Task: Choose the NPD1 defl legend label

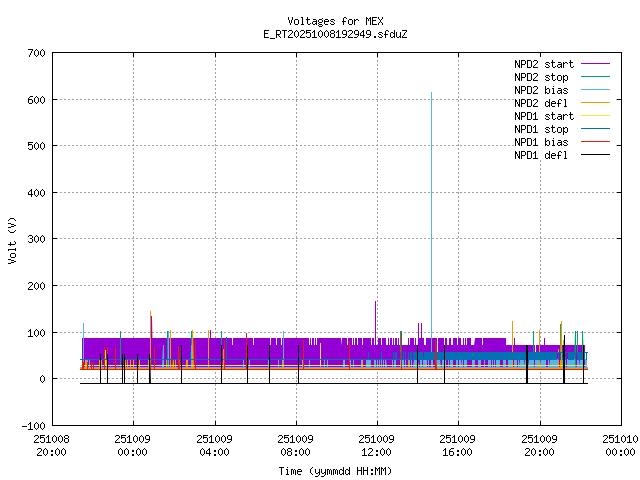Action: [x=541, y=154]
